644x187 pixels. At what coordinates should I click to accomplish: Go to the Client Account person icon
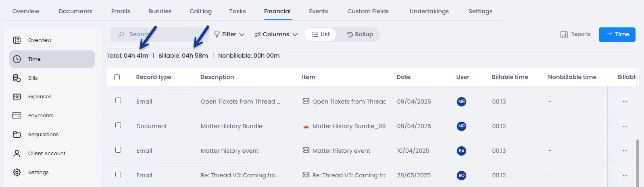point(17,154)
